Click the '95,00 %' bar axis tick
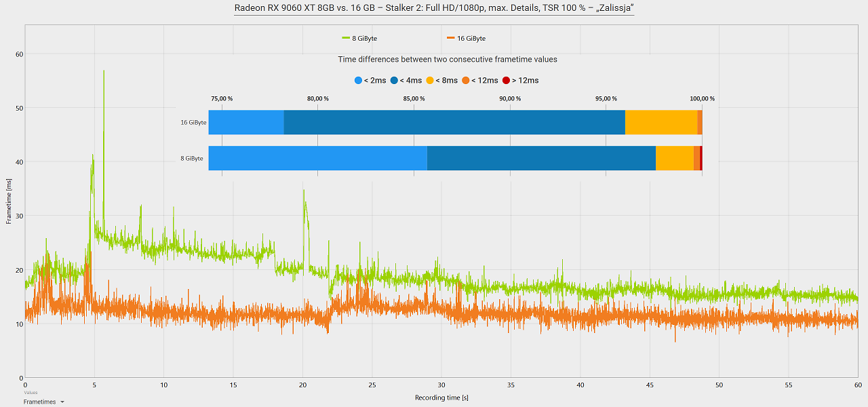Viewport: 868px width, 407px height. pyautogui.click(x=606, y=98)
